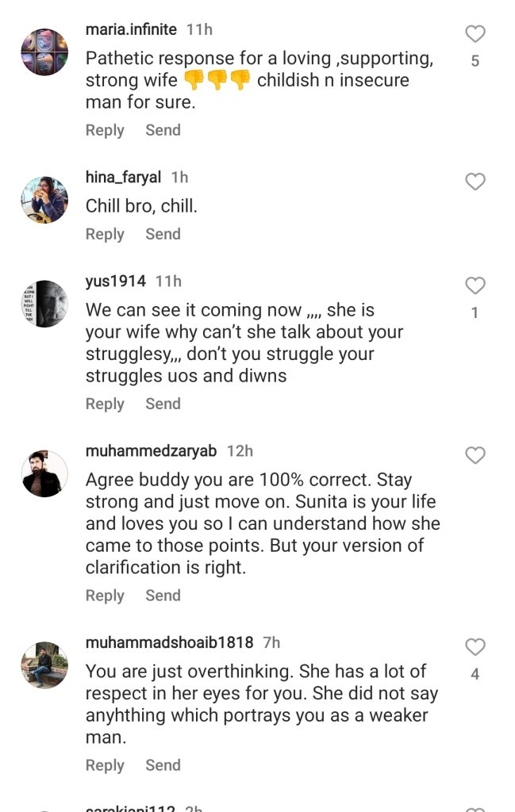Tap the heart next to hina_faryal's comment
The width and height of the screenshot is (515, 812).
[x=475, y=182]
